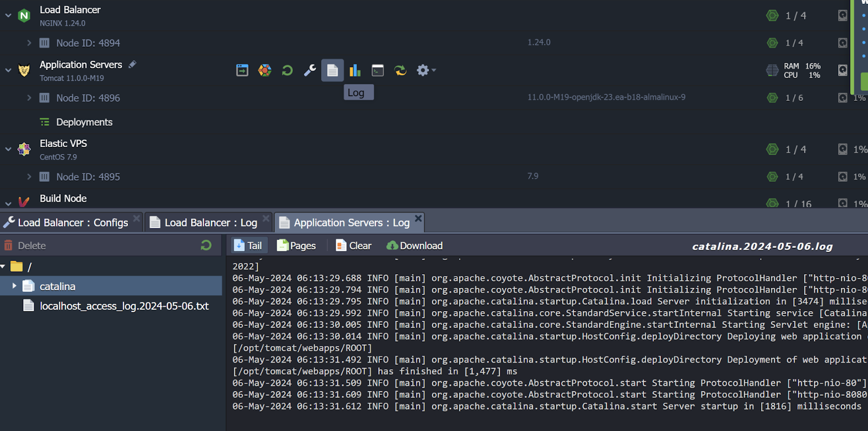868x431 pixels.
Task: Click the Delete button in file panel
Action: tap(25, 246)
